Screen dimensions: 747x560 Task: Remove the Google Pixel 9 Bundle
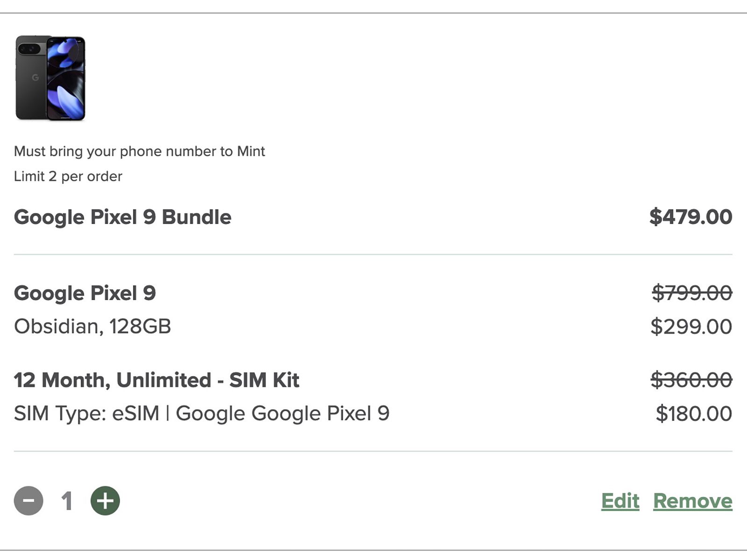coord(692,501)
